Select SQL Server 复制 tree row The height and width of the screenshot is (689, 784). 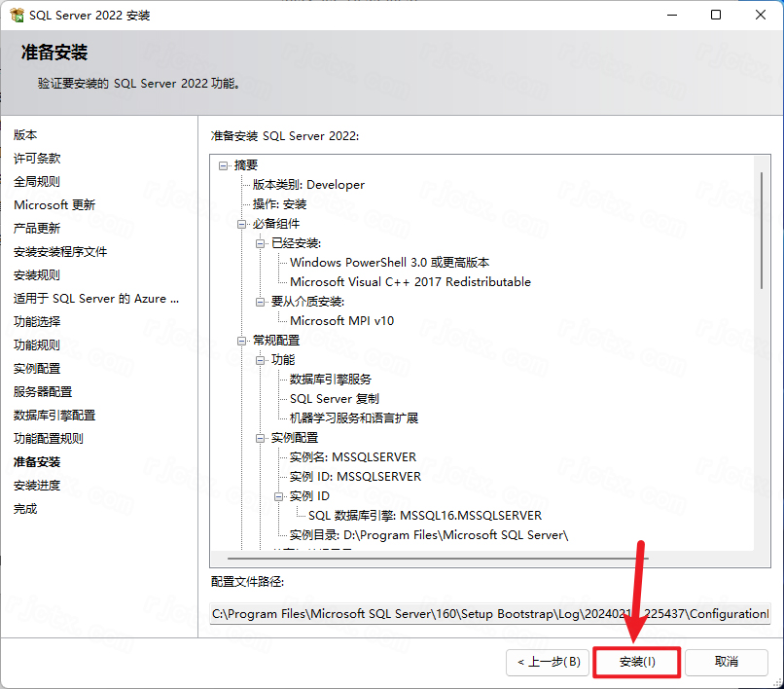point(335,399)
